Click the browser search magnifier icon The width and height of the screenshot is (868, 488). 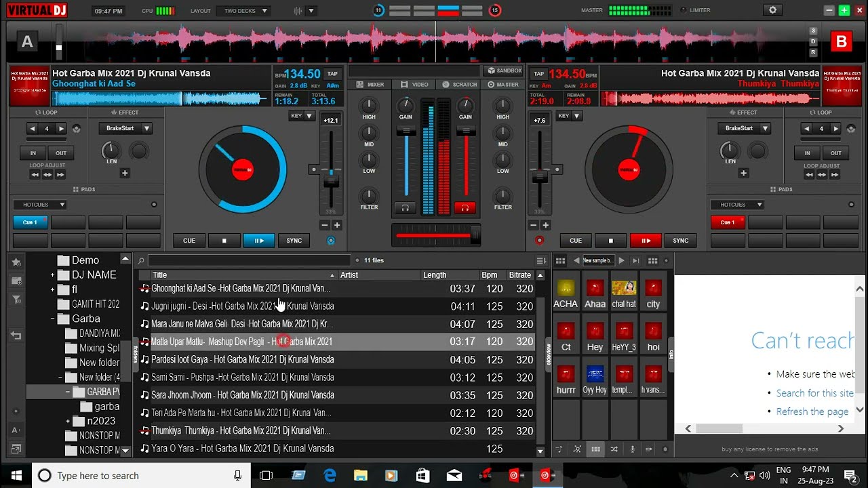(141, 260)
